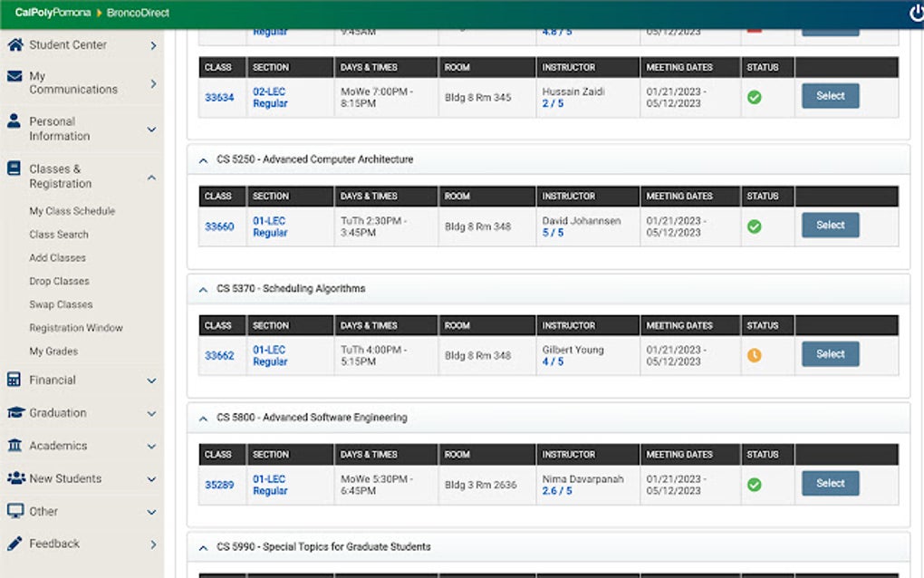
Task: Collapse the CS 5250 Advanced Computer Architecture section
Action: tap(203, 160)
